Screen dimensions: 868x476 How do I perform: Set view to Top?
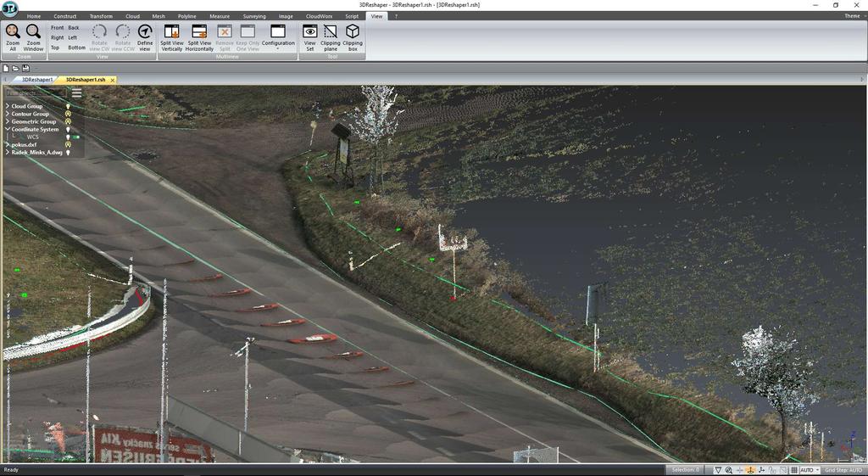[55, 48]
